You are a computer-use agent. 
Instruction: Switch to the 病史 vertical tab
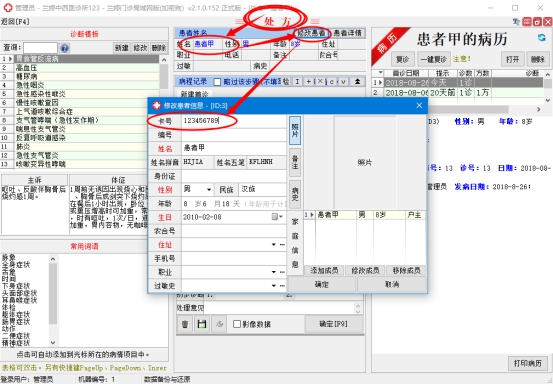click(295, 194)
